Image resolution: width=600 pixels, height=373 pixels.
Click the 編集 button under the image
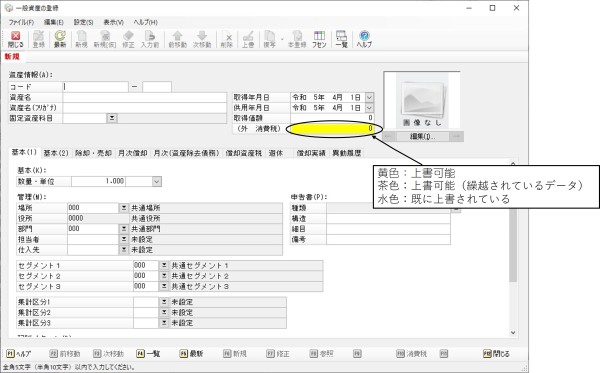click(x=422, y=136)
